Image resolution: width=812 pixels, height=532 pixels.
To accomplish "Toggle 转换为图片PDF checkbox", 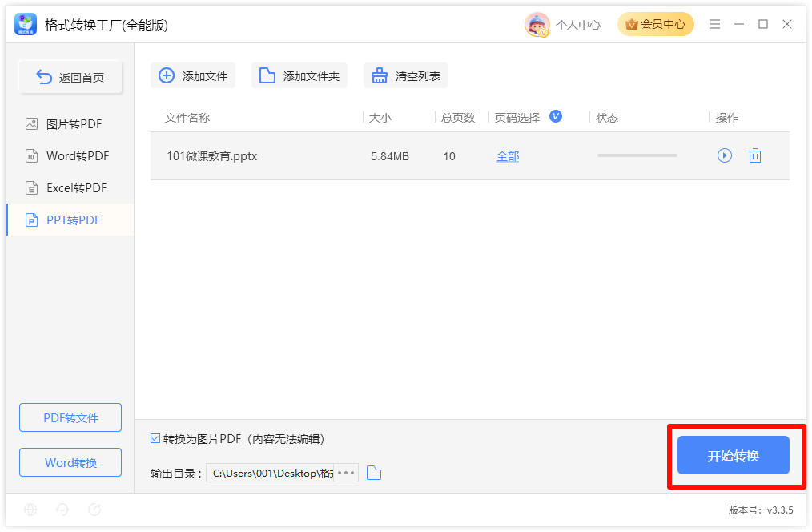I will pyautogui.click(x=155, y=439).
